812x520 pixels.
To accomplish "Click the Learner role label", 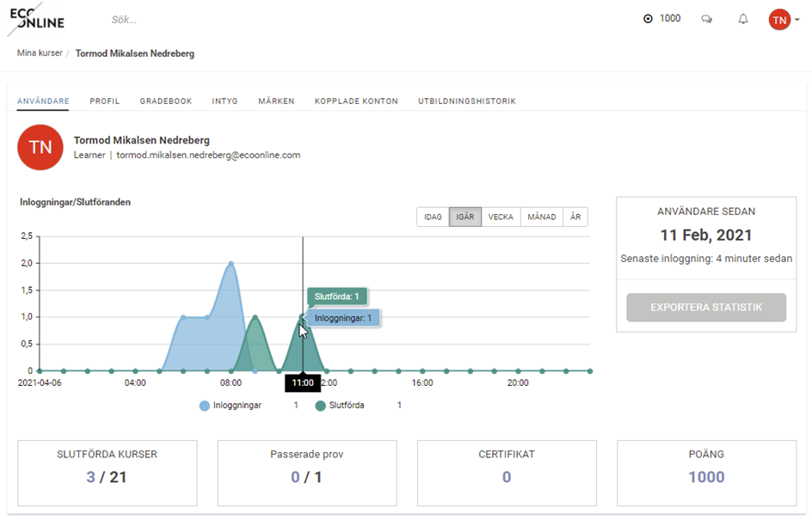I will tap(89, 156).
